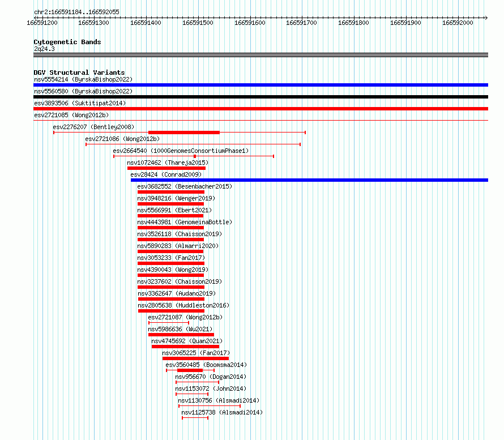
Task: Open esv2276207 (Bentley2008) variant
Action: 93,127
